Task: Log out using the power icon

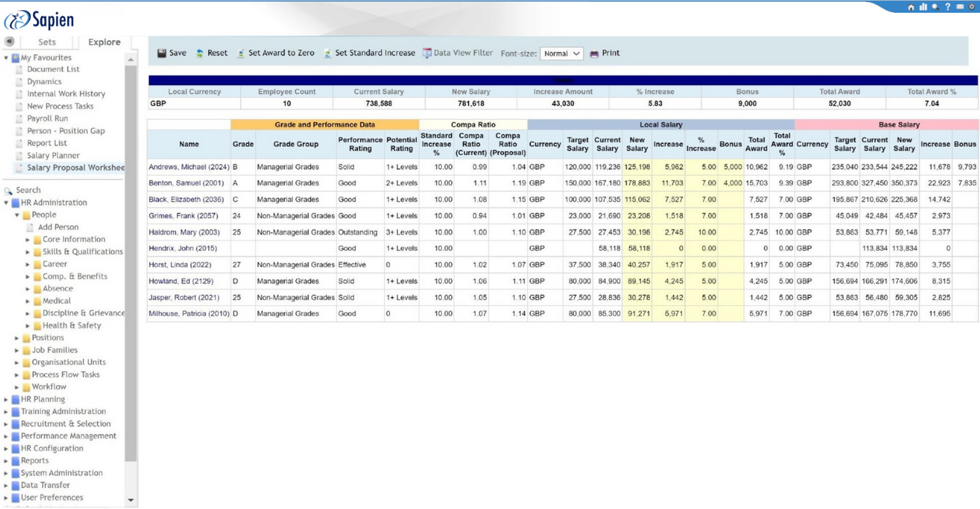Action: tap(971, 7)
